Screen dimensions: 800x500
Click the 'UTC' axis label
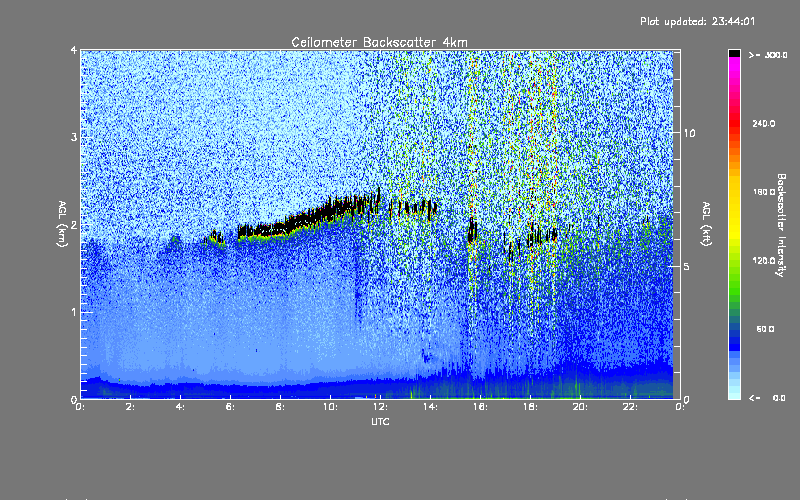click(380, 421)
